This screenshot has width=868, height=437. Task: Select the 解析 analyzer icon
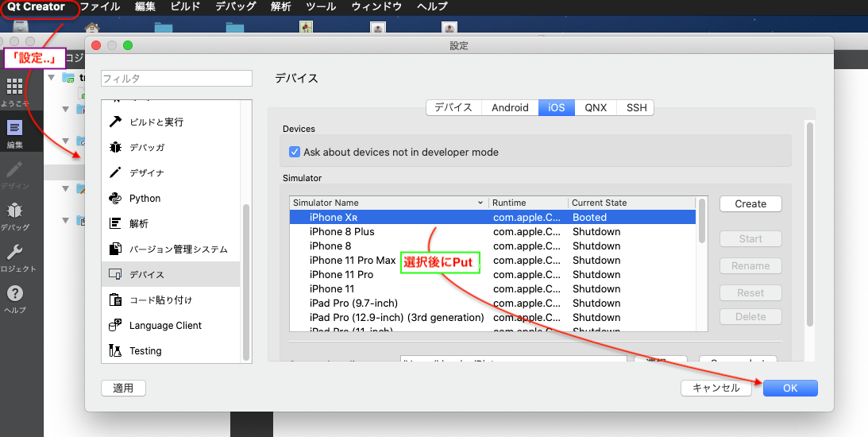click(115, 223)
